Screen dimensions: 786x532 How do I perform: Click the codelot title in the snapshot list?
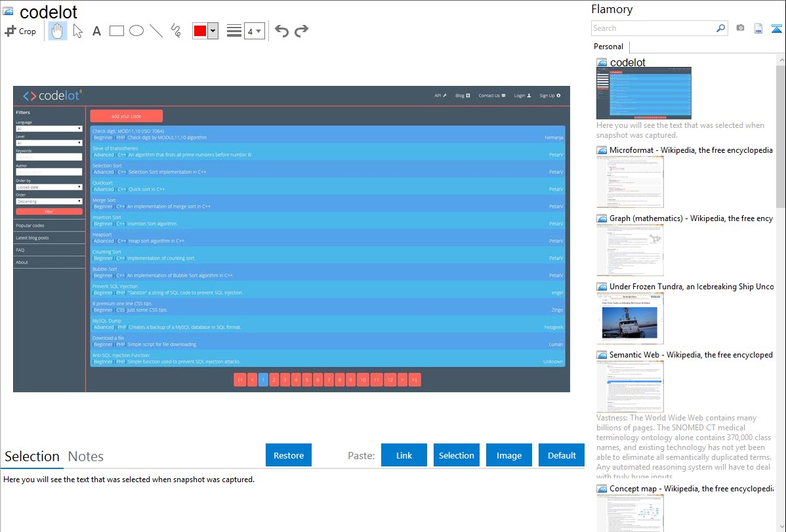(628, 63)
